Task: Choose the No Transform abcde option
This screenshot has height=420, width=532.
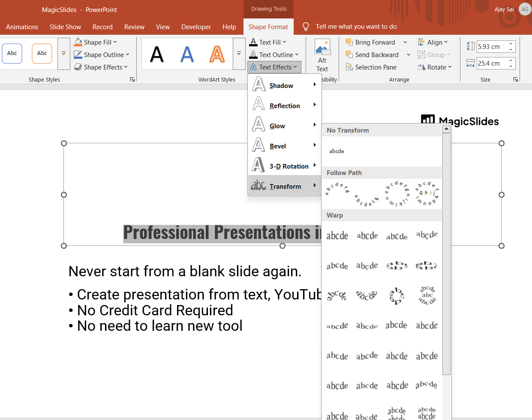Action: click(337, 151)
